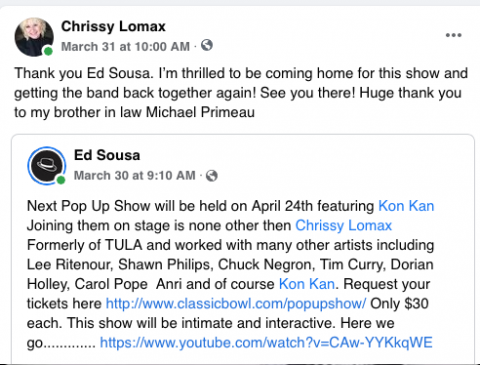
Task: Click the globe privacy icon beside March 30
Action: [212, 175]
